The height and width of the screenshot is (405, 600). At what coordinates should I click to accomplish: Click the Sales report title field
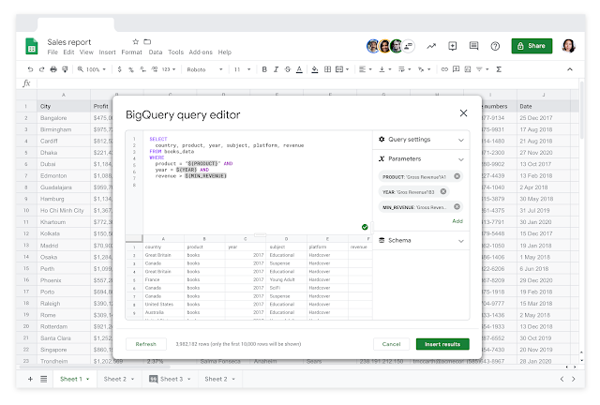pos(69,42)
